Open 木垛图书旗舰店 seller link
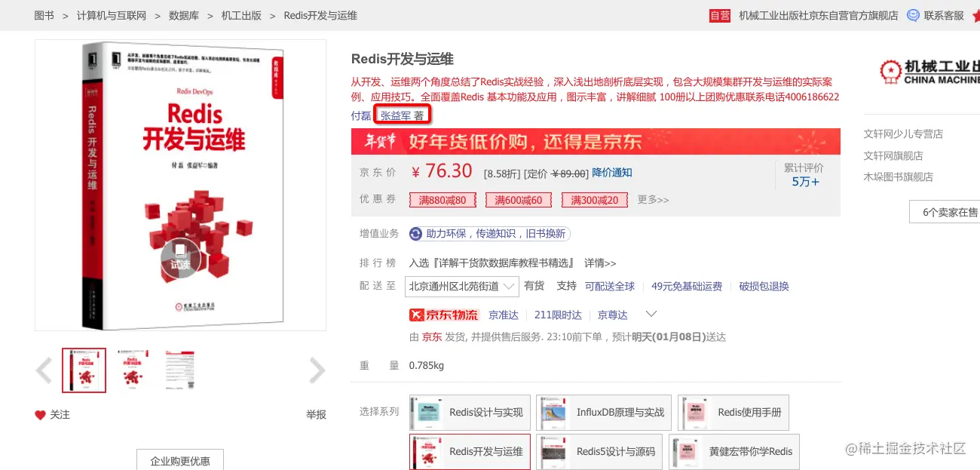The image size is (980, 470). [x=898, y=177]
